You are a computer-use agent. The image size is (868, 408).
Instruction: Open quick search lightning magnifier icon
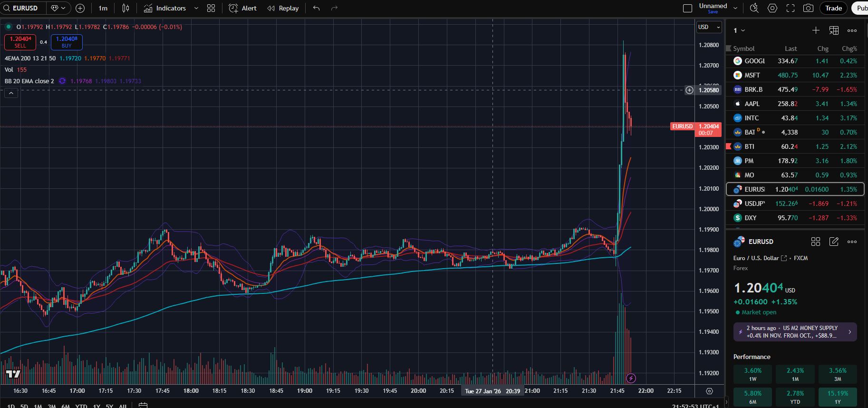754,8
